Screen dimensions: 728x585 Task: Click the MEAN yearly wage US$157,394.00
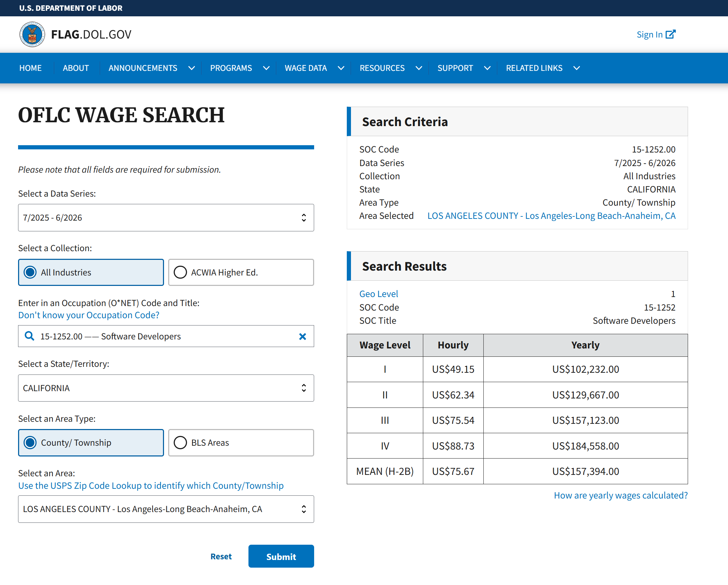click(586, 471)
